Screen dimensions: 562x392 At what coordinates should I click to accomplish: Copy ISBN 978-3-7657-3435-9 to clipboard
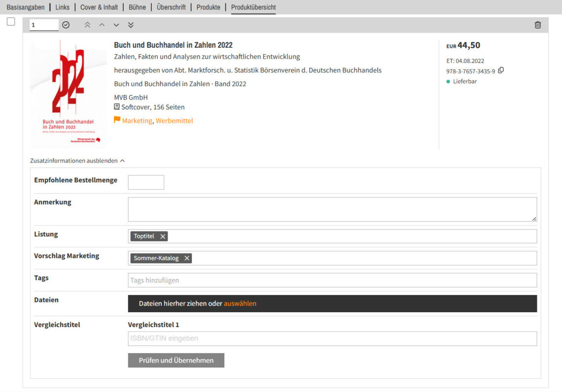coord(501,70)
